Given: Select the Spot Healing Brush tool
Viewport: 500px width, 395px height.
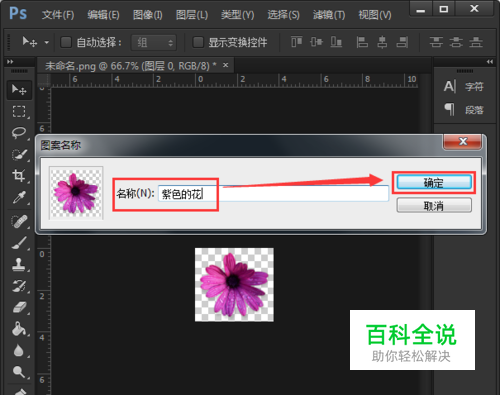Looking at the screenshot, I should tap(19, 222).
